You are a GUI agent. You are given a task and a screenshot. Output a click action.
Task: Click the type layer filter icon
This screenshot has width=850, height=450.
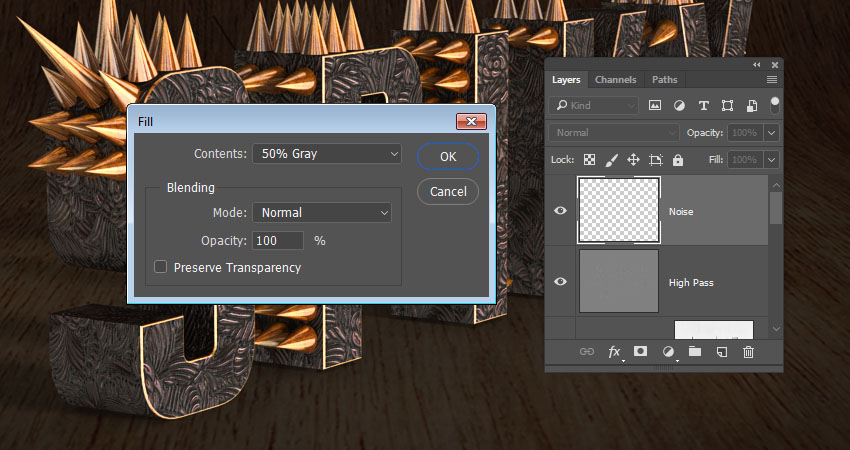pyautogui.click(x=703, y=106)
